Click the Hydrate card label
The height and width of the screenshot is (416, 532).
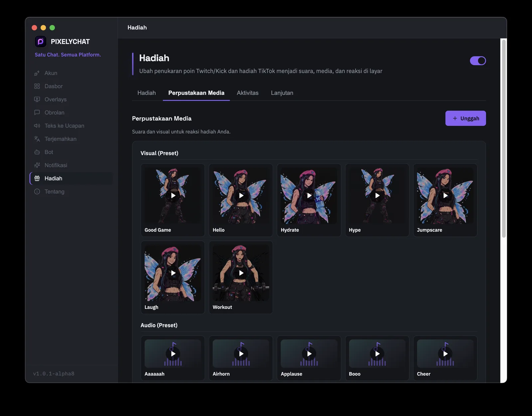click(290, 230)
